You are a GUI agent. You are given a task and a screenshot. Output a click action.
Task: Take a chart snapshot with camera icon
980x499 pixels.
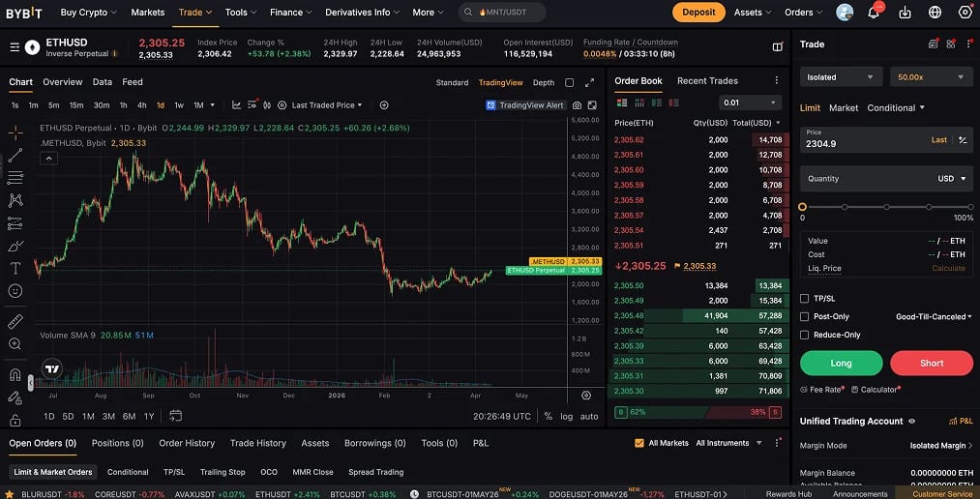coord(577,105)
